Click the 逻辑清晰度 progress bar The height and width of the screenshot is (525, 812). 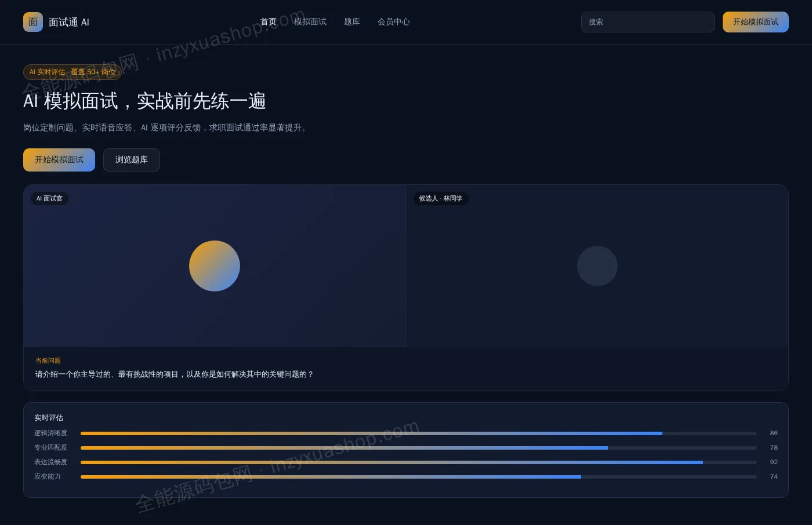point(419,433)
